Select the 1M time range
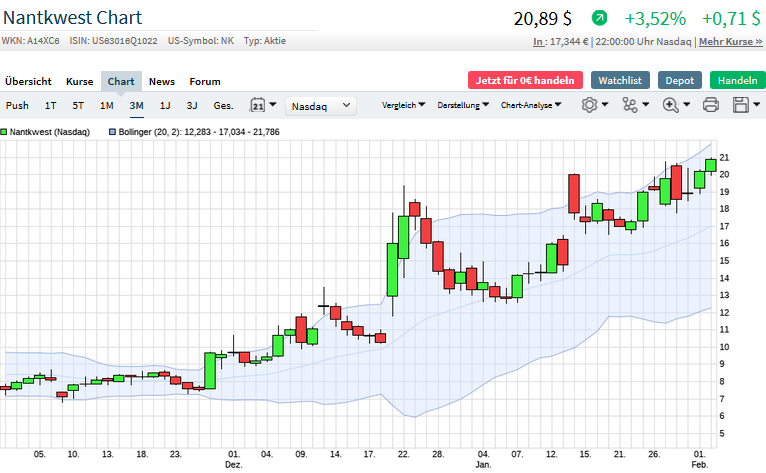 click(x=106, y=106)
